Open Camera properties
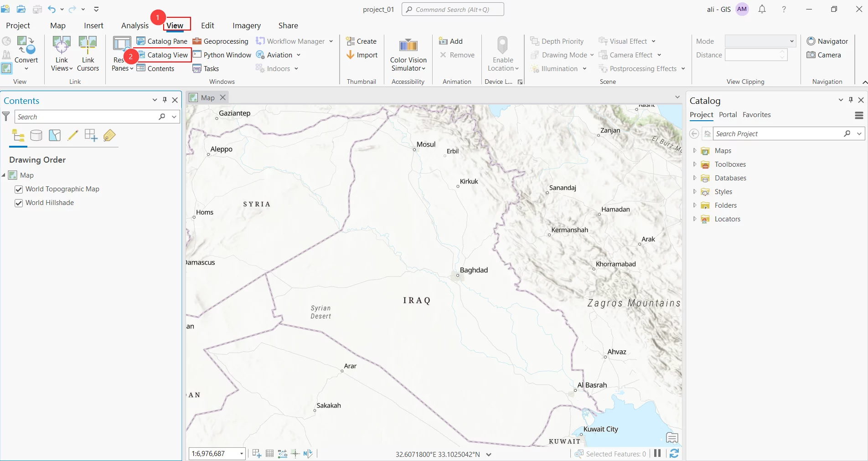Viewport: 868px width, 461px height. [x=824, y=55]
